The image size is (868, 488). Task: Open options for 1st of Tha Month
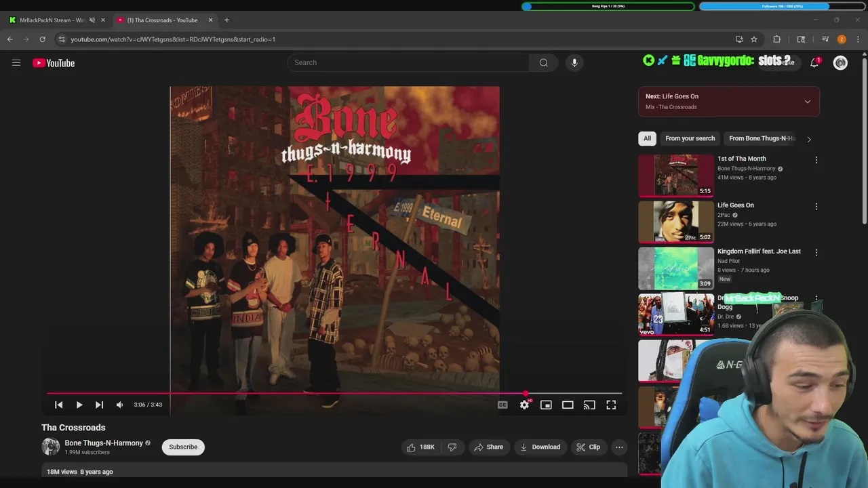pos(816,160)
